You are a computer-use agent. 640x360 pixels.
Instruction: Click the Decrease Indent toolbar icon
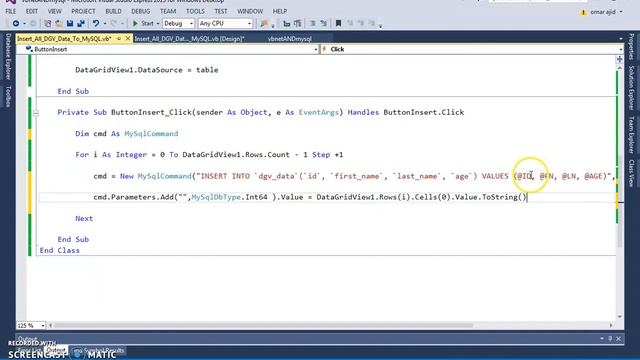[x=287, y=24]
